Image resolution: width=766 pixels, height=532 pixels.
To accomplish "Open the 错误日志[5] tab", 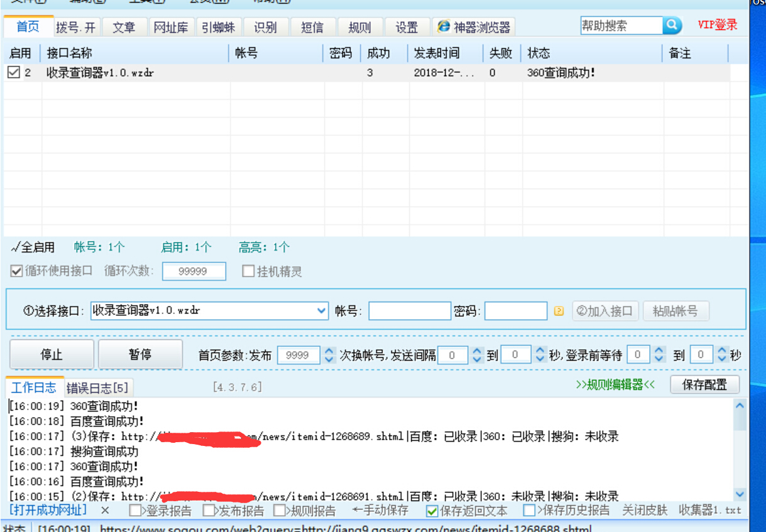I will coord(98,388).
